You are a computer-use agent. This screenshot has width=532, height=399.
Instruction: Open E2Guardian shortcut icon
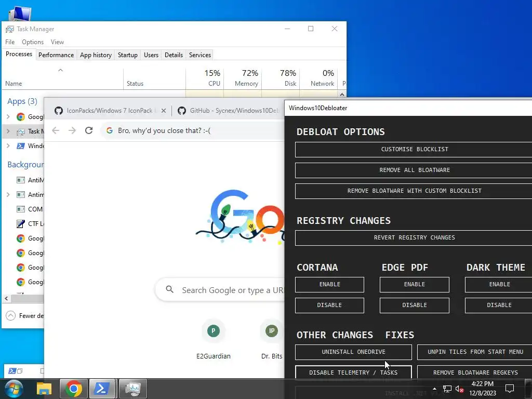pyautogui.click(x=213, y=331)
